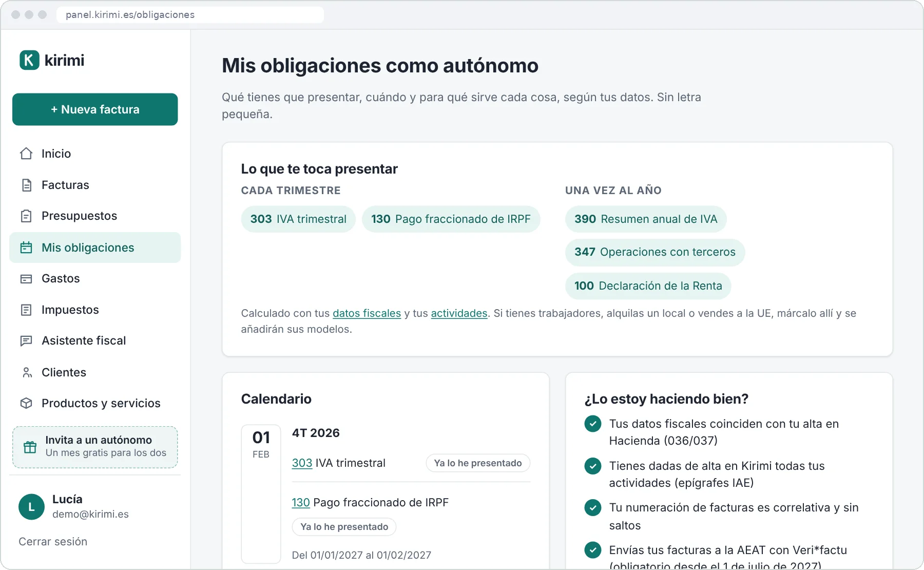This screenshot has width=924, height=570.
Task: Click the gift icon in invite card
Action: click(30, 447)
